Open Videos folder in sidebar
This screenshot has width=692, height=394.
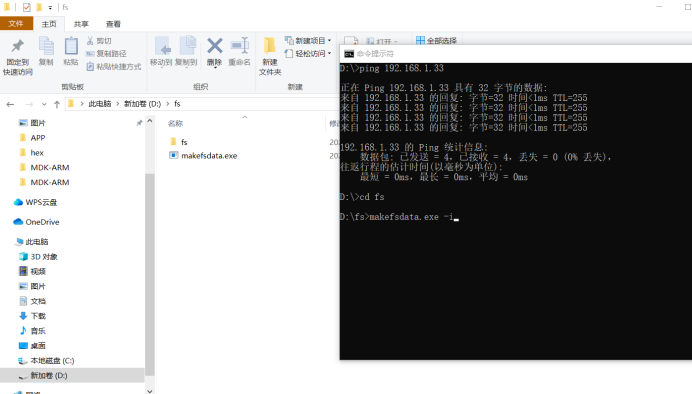(x=32, y=271)
